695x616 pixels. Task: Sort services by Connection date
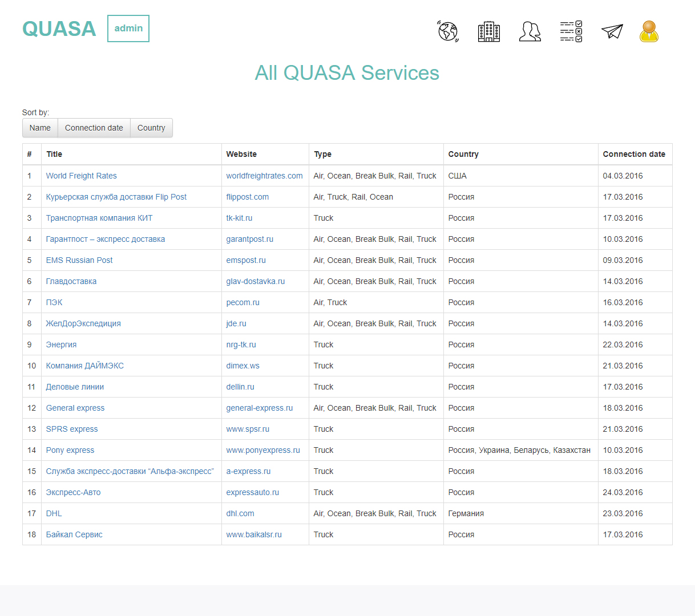(94, 128)
